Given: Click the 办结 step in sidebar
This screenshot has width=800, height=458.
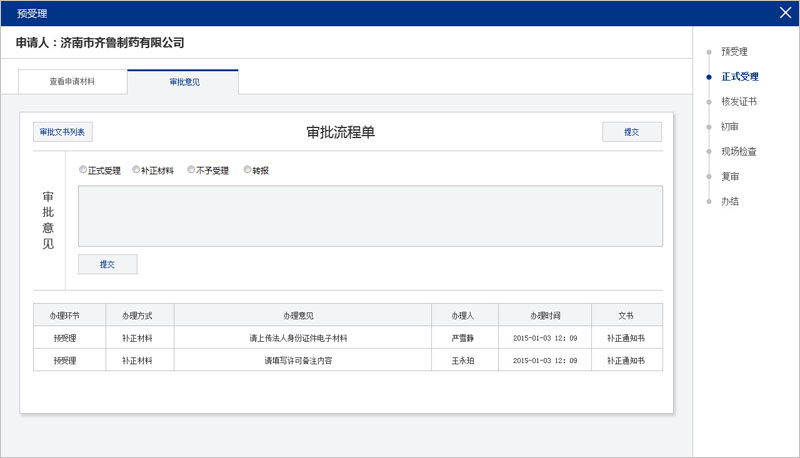Looking at the screenshot, I should coord(729,201).
